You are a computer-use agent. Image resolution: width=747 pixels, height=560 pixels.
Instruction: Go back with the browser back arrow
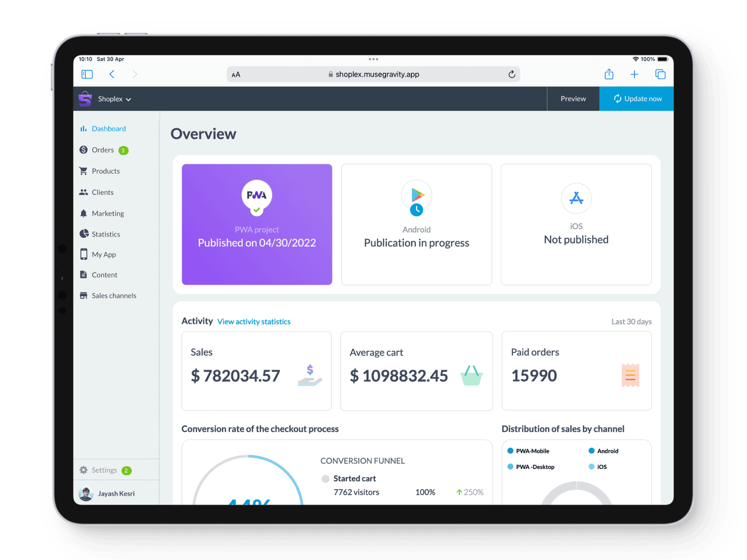(x=112, y=74)
